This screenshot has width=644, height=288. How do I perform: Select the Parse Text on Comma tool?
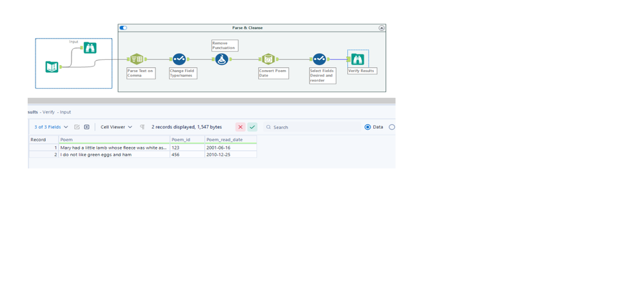(x=137, y=59)
